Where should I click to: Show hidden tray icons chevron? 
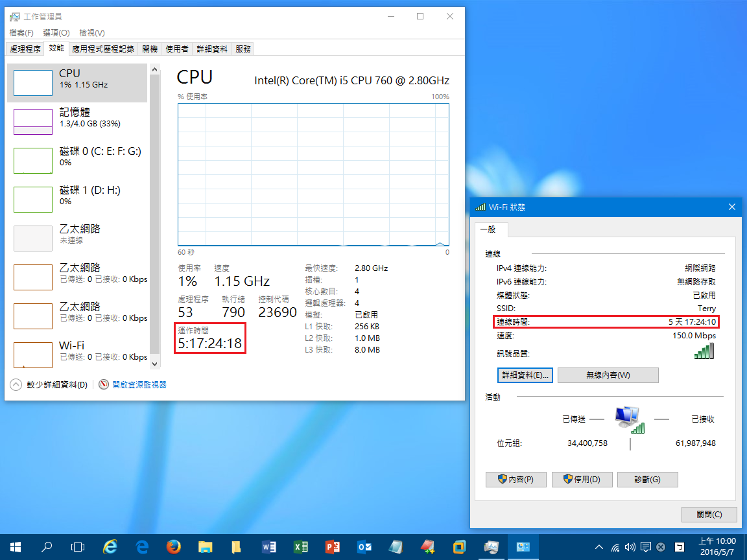[x=599, y=547]
